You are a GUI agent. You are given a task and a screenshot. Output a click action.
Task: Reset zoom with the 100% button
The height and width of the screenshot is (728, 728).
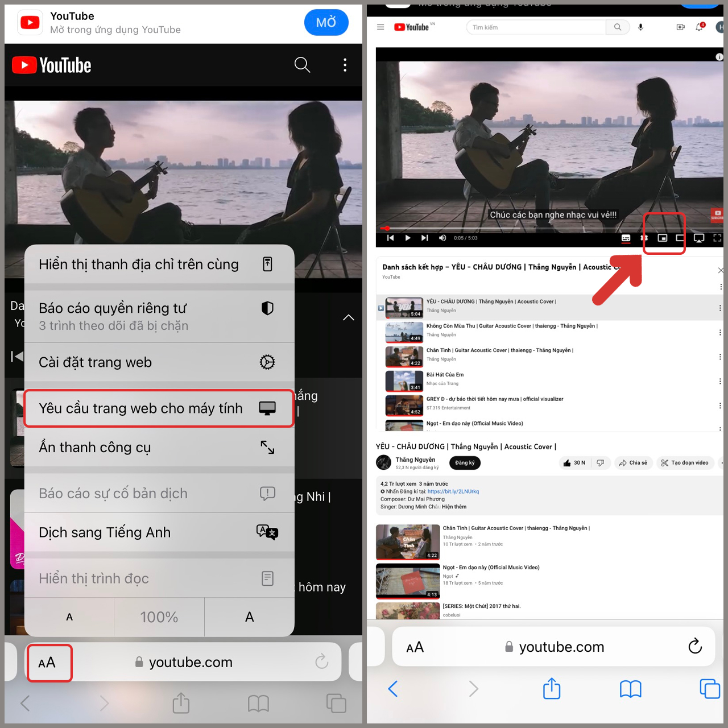(159, 617)
